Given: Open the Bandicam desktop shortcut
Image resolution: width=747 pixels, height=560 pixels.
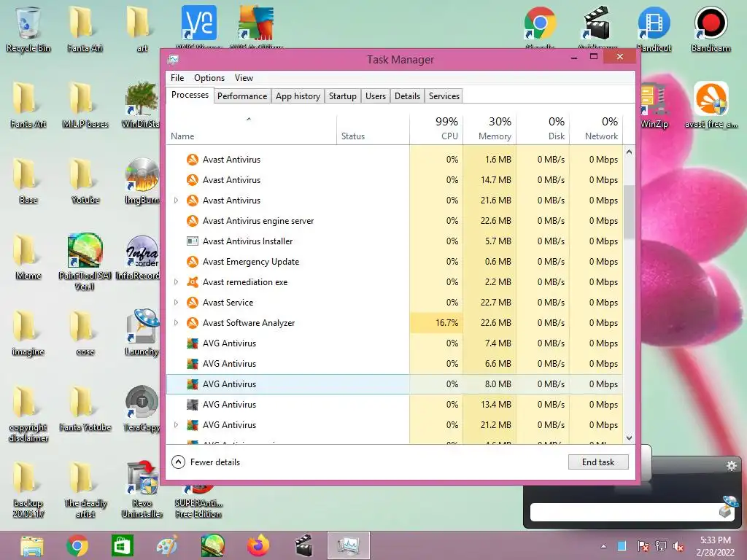Looking at the screenshot, I should [711, 28].
